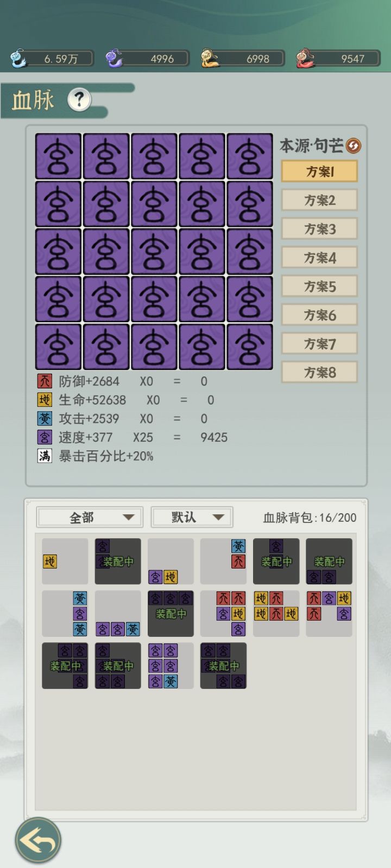Viewport: 391px width, 868px height.
Task: Tap the red serpent currency icon
Action: coord(305,58)
